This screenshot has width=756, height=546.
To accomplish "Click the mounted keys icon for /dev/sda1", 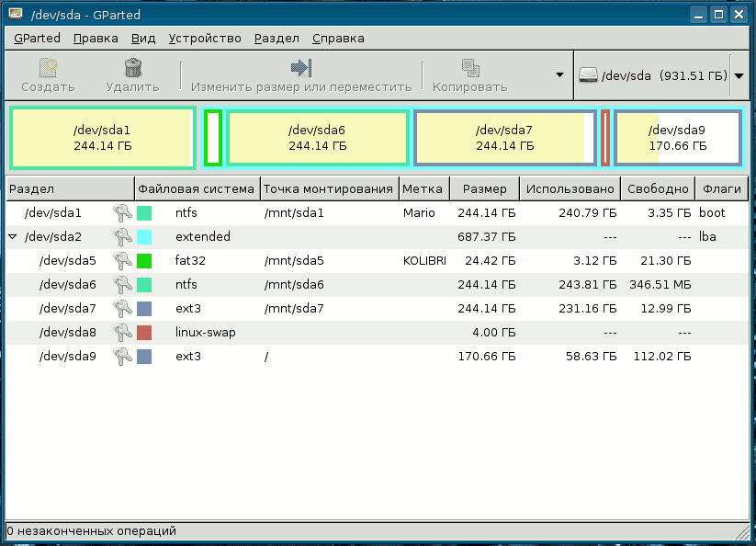I will 122,213.
